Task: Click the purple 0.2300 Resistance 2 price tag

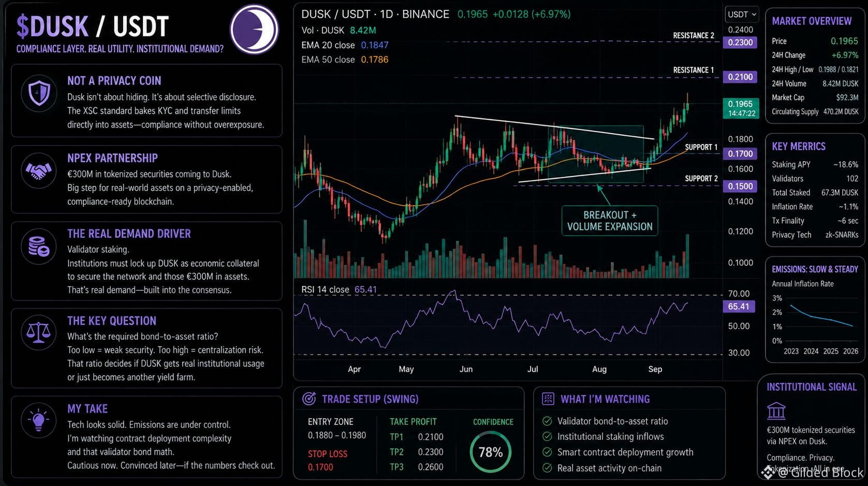Action: [x=740, y=42]
